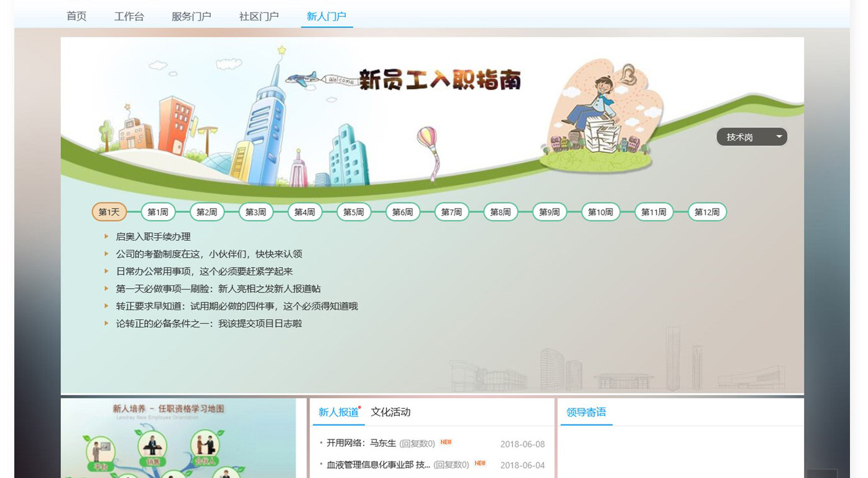868x478 pixels.
Task: Open 公司的考勤制度在这 link
Action: (x=209, y=254)
